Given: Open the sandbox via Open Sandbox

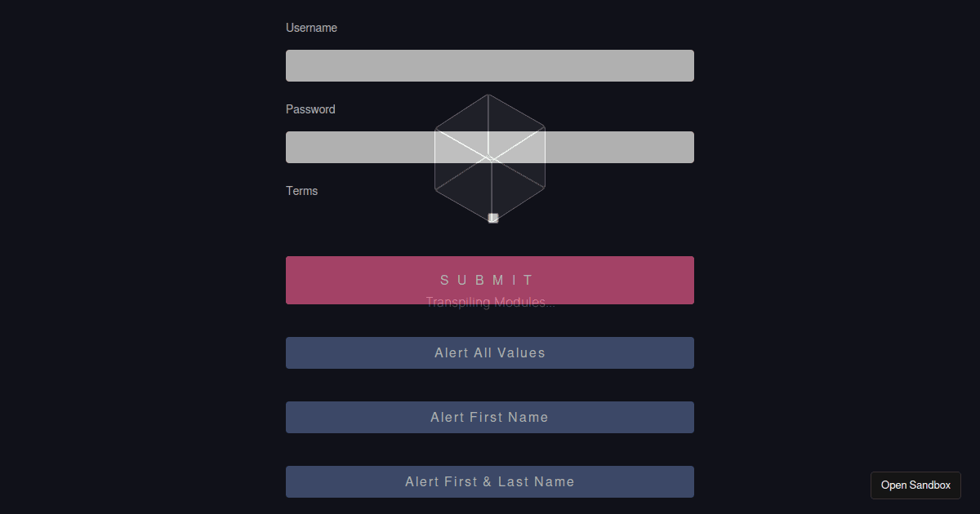Looking at the screenshot, I should coord(915,485).
